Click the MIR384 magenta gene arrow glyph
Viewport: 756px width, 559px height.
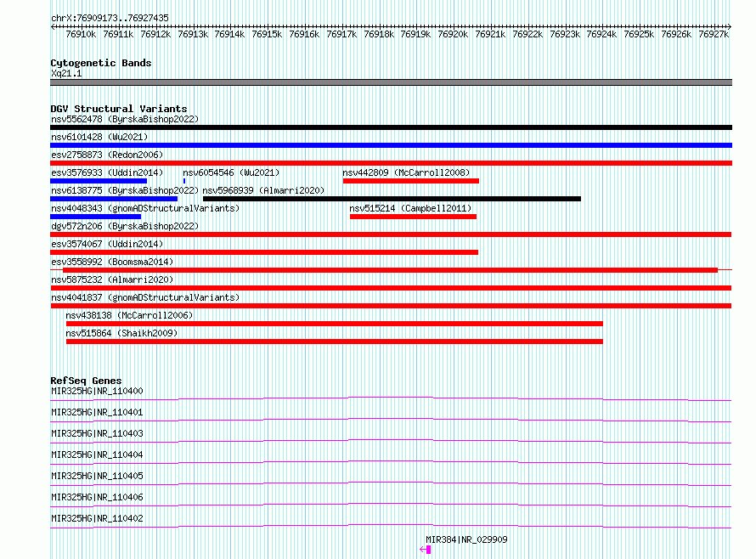pos(426,550)
